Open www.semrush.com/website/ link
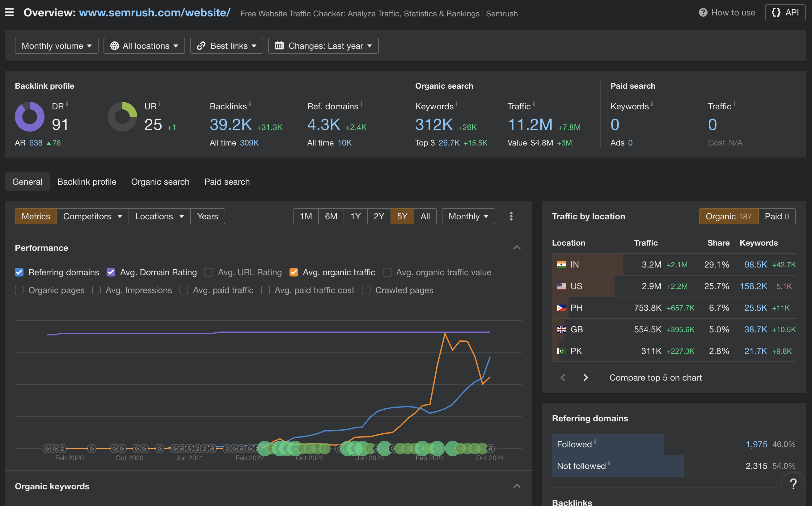Screen dimensions: 812x506 154,12
